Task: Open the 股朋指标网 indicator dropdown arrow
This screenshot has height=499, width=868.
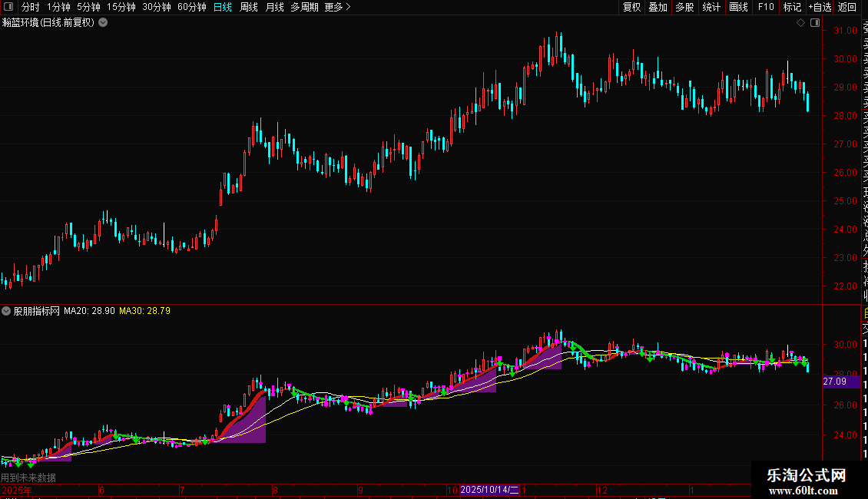Action: tap(6, 311)
